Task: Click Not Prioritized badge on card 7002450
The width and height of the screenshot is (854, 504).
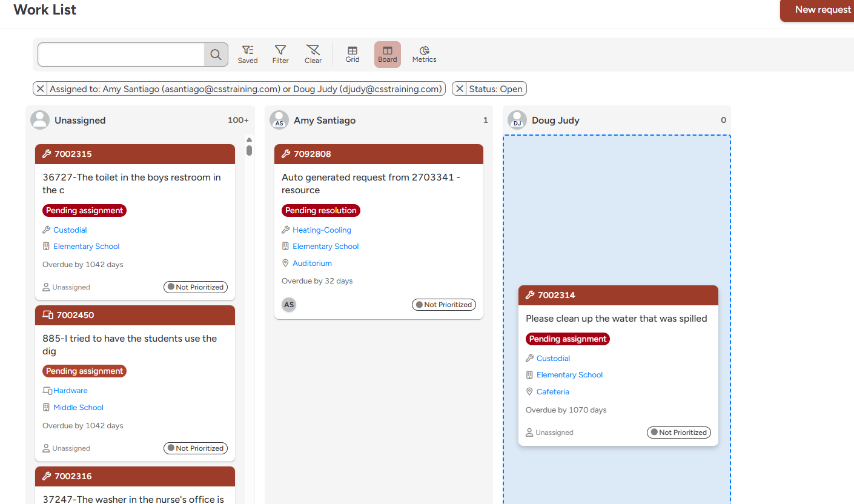Action: (x=196, y=448)
